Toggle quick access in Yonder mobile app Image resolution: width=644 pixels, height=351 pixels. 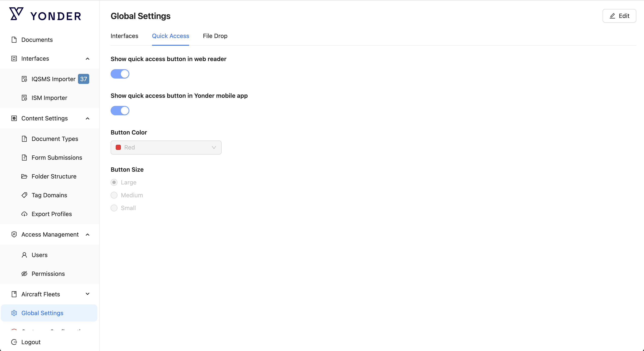[x=120, y=111]
